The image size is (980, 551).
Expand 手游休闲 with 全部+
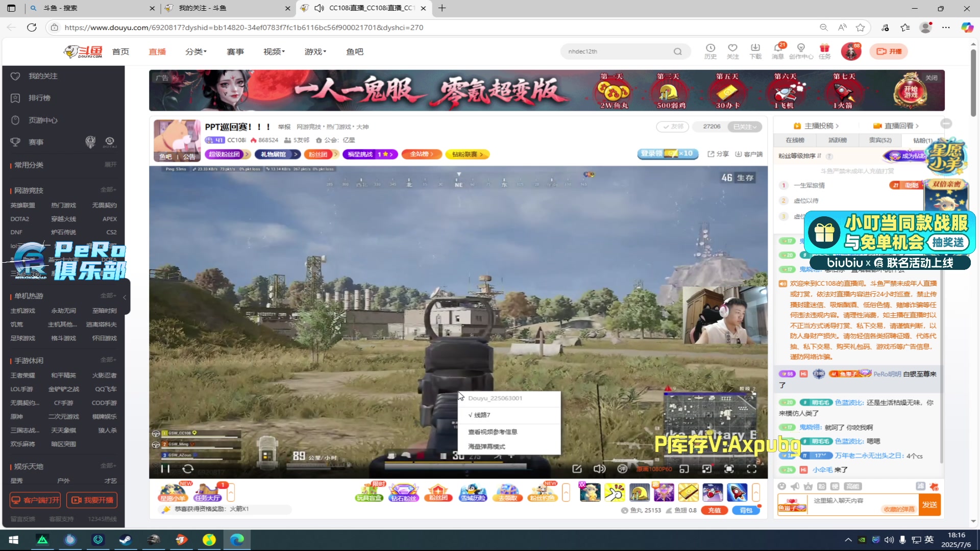(108, 360)
